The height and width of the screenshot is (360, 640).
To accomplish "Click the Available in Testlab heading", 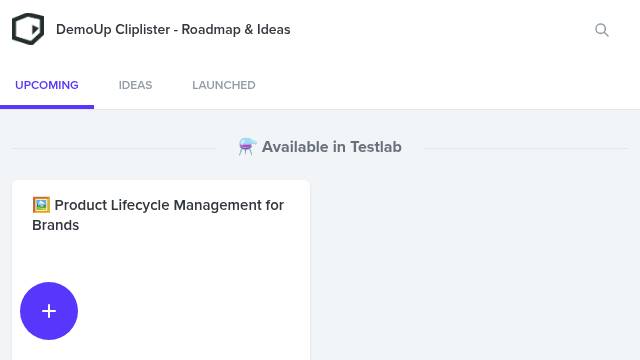I will tap(320, 147).
